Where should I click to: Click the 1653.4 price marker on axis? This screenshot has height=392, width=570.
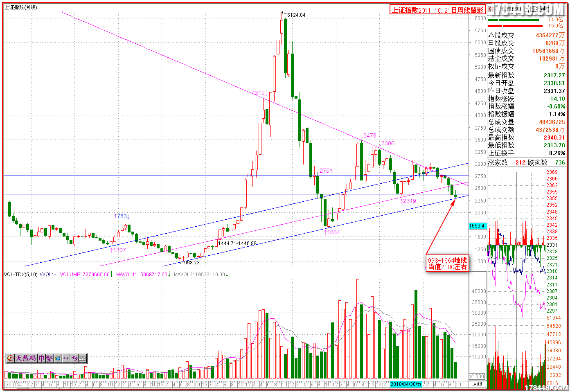tap(477, 226)
